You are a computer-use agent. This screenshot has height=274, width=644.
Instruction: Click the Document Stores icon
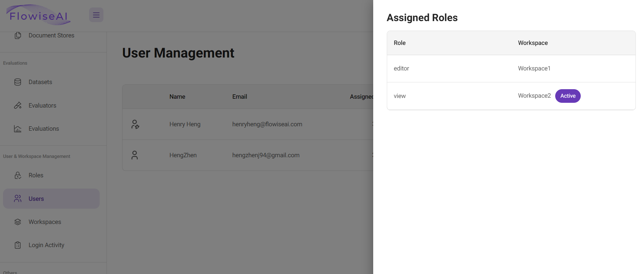pos(18,35)
